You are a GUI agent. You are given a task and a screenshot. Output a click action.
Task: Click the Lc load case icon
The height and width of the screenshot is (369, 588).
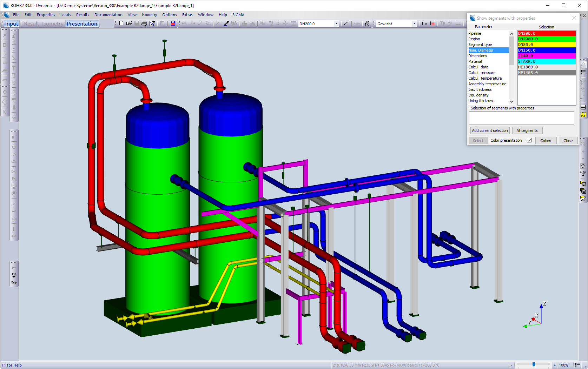click(x=424, y=24)
